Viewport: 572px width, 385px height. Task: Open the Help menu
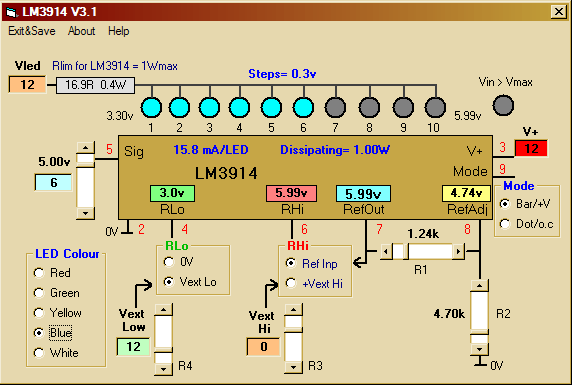pos(119,31)
